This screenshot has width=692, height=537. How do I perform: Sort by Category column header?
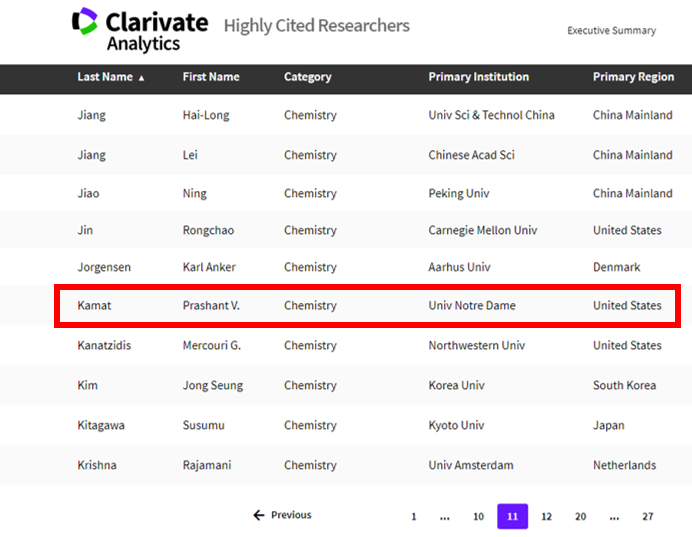[308, 77]
